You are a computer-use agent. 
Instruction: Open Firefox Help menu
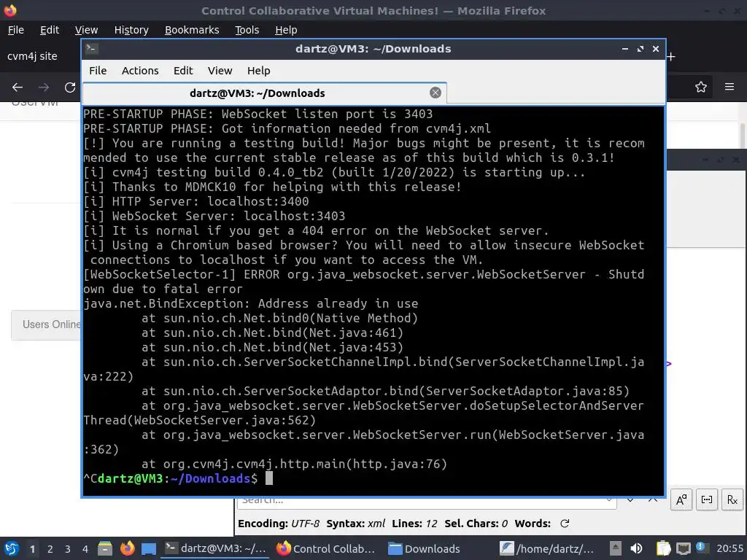point(286,30)
